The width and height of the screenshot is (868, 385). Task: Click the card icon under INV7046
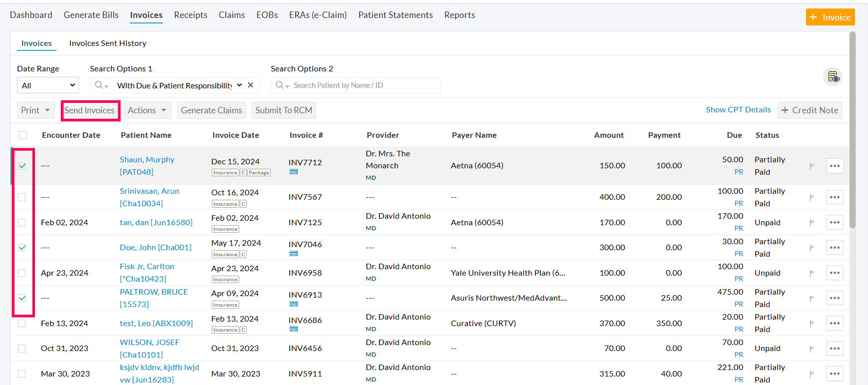tap(294, 254)
